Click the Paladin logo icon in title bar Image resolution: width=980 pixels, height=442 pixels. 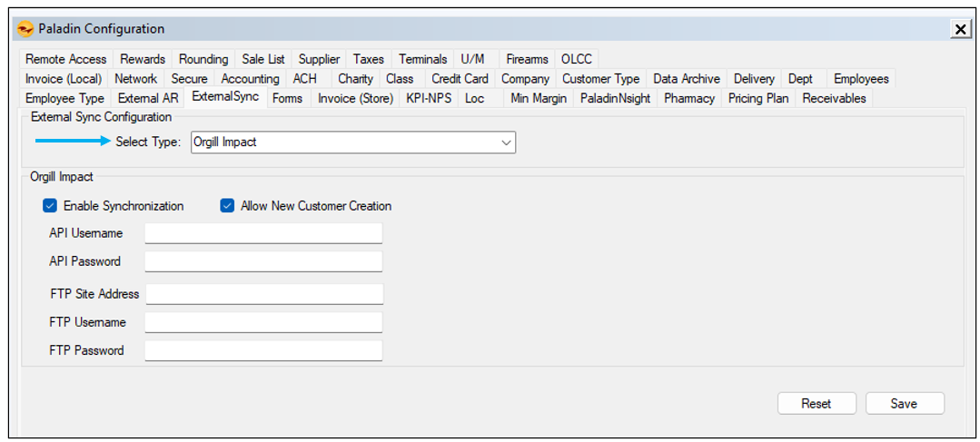coord(26,29)
